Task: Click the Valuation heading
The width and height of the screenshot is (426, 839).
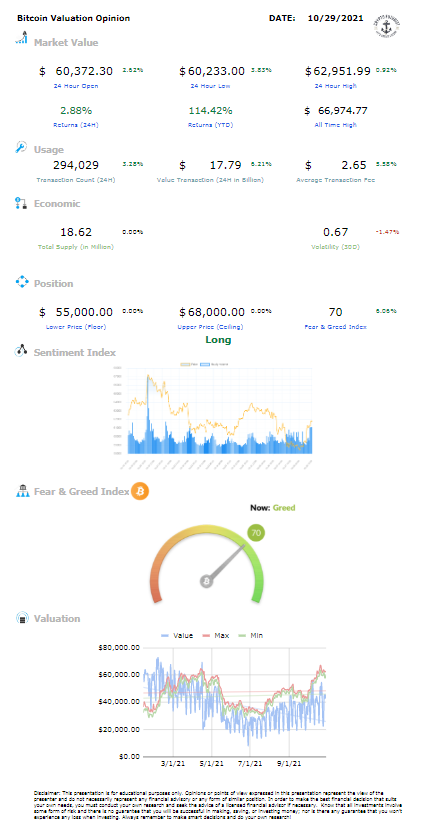Action: [57, 618]
